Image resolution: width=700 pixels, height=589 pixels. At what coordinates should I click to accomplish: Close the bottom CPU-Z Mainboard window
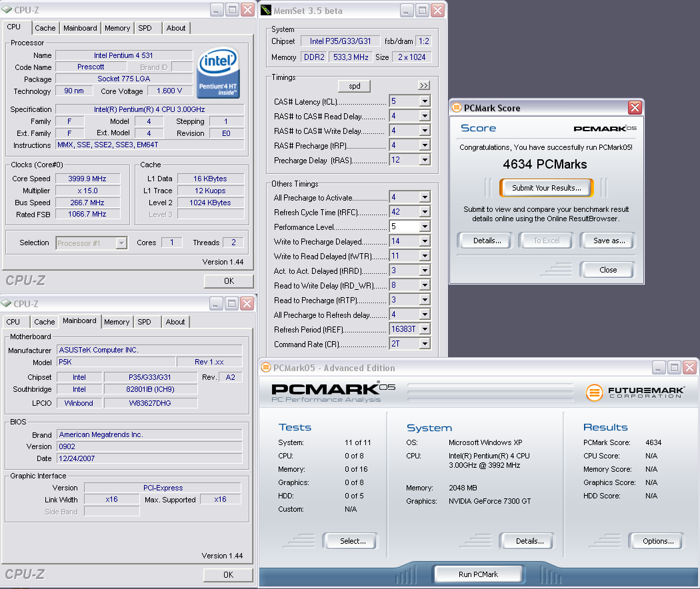(x=247, y=304)
